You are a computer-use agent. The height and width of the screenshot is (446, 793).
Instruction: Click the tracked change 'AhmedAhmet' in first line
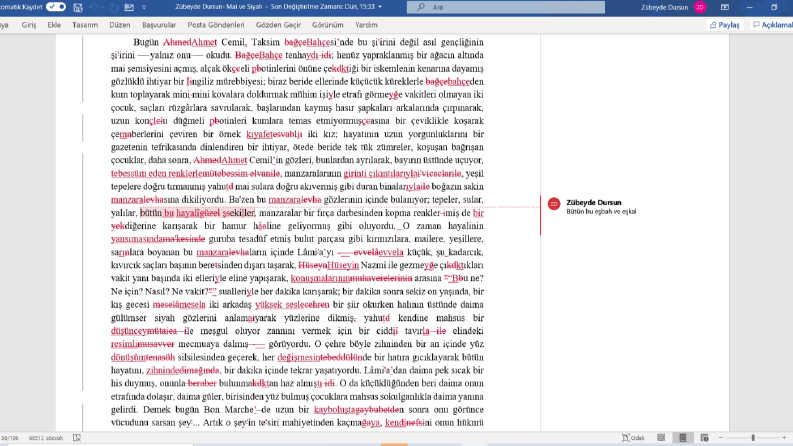pyautogui.click(x=190, y=42)
